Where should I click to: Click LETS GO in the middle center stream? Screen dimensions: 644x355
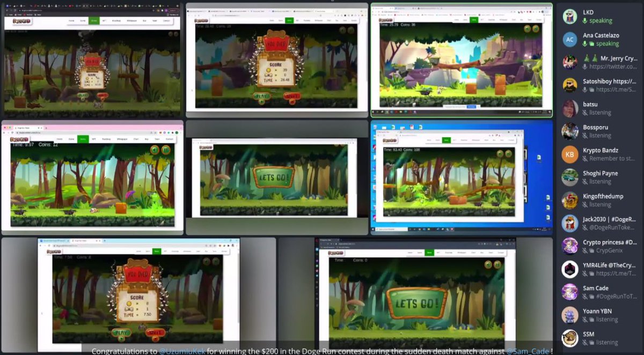(x=274, y=177)
